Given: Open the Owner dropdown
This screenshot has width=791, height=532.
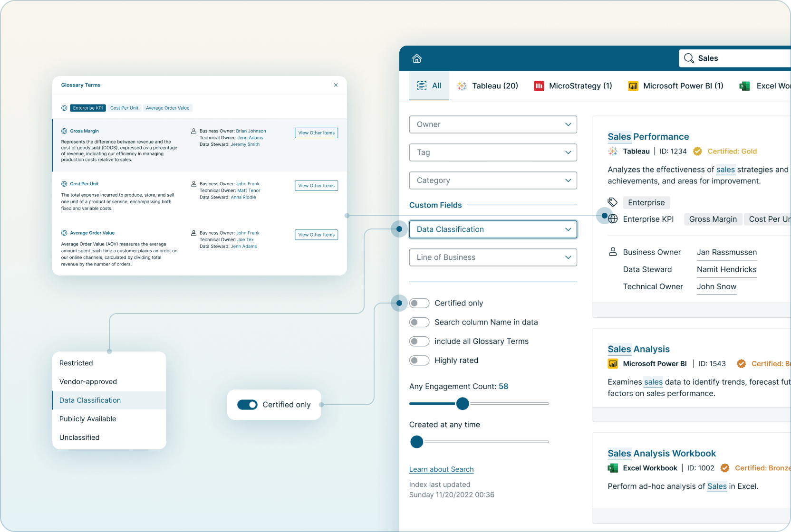Looking at the screenshot, I should (x=493, y=124).
